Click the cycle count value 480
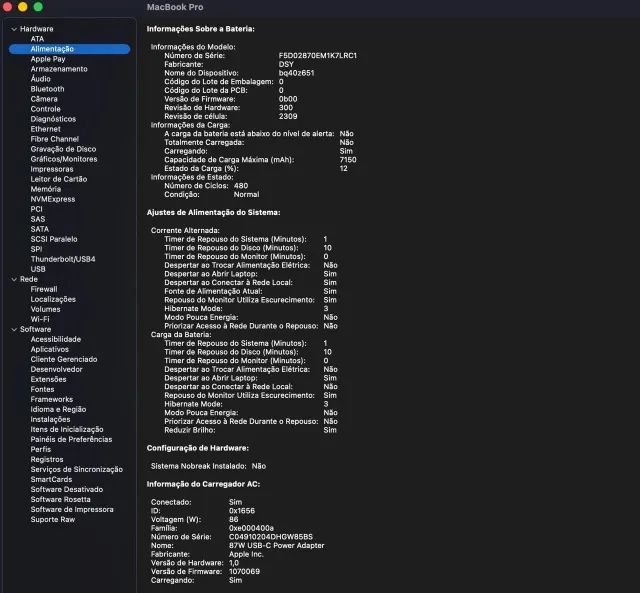 coord(241,186)
